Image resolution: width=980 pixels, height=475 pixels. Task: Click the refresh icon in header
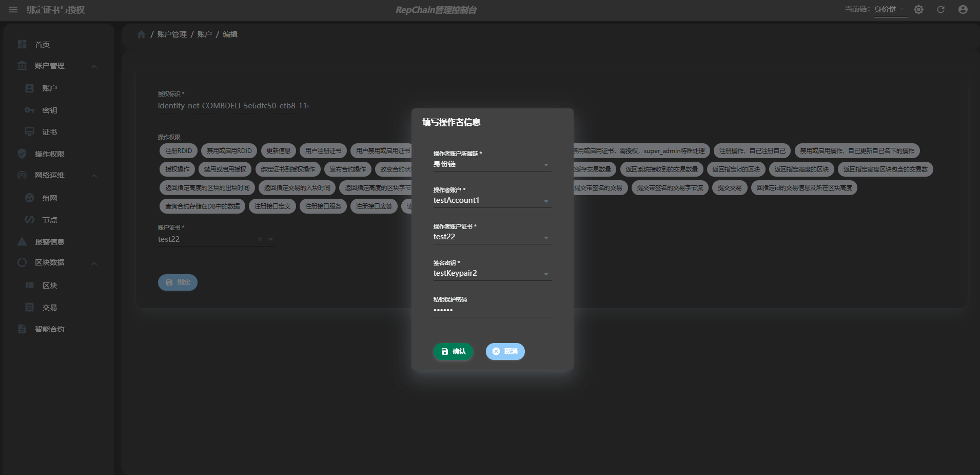(940, 10)
